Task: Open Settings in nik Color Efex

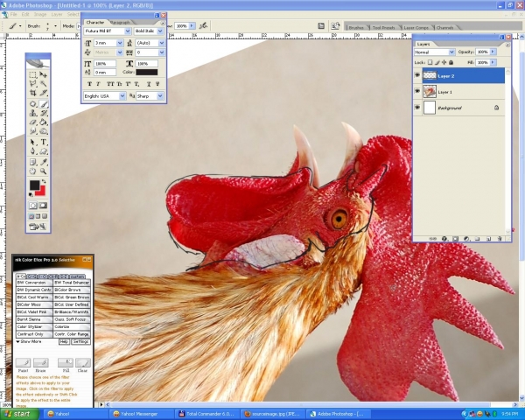Action: (80, 341)
